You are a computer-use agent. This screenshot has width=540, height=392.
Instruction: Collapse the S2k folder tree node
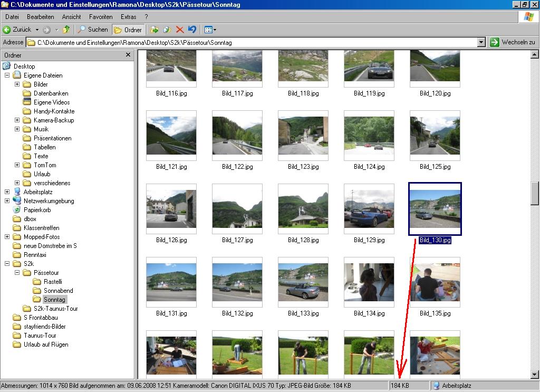pyautogui.click(x=7, y=264)
